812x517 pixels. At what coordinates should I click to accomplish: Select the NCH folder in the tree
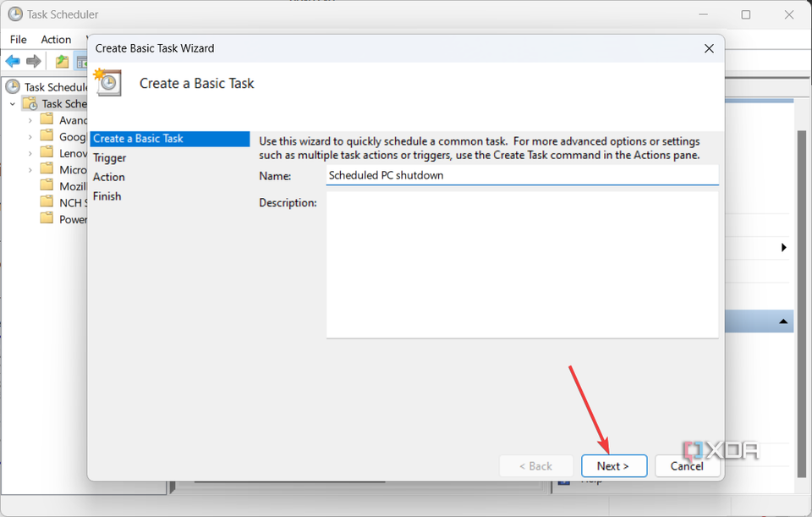point(68,201)
